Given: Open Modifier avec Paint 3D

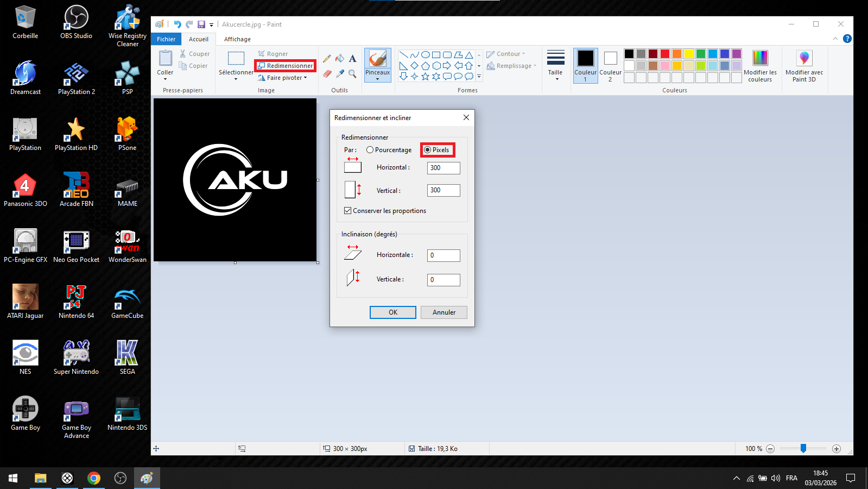Looking at the screenshot, I should click(x=804, y=66).
